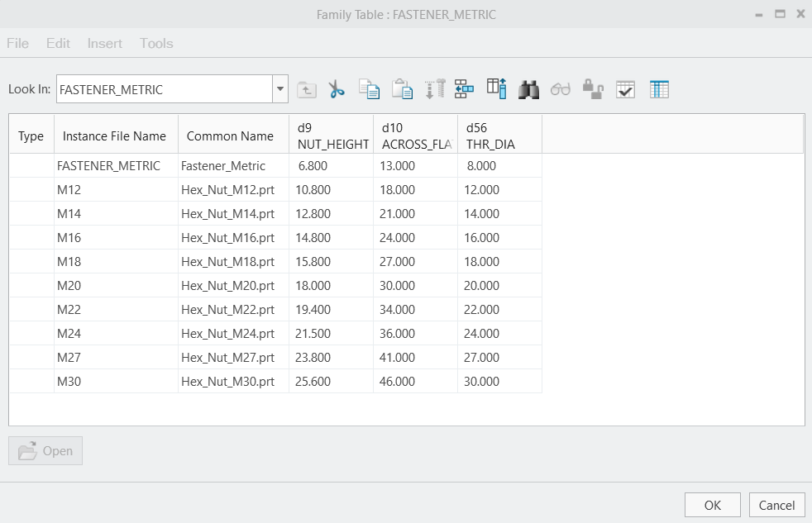Open Find with the binoculars icon

528,88
